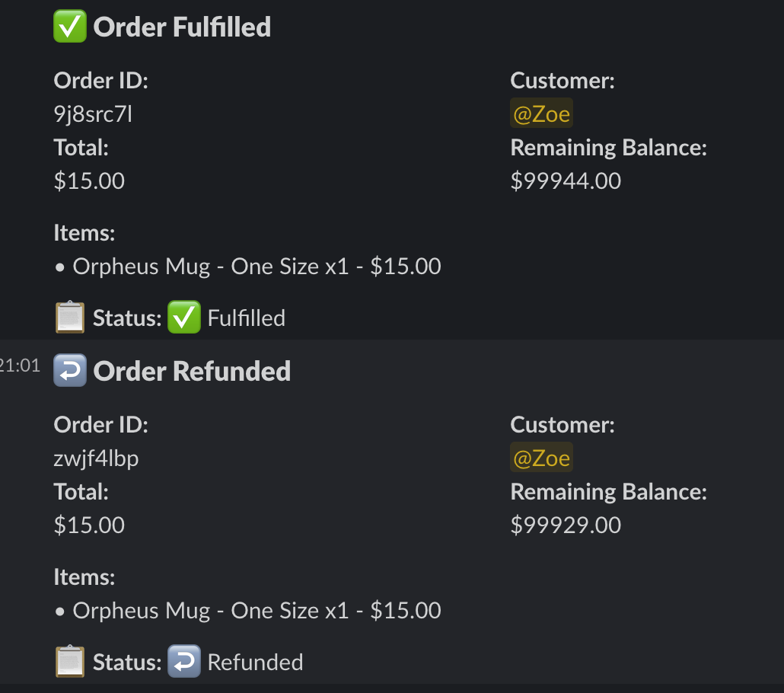This screenshot has height=693, width=784.
Task: Click the green checkmark next to Fulfilled status
Action: (x=183, y=318)
